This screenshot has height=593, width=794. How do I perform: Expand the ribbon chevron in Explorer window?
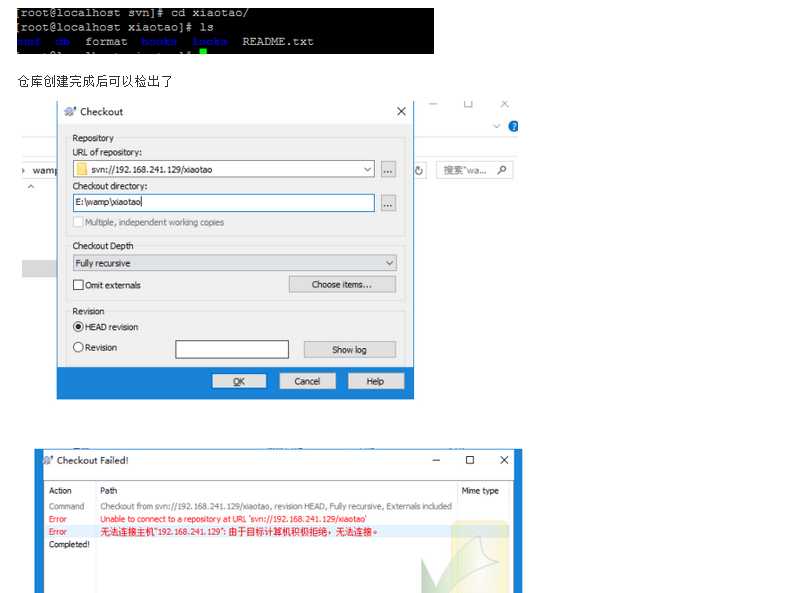click(x=497, y=126)
